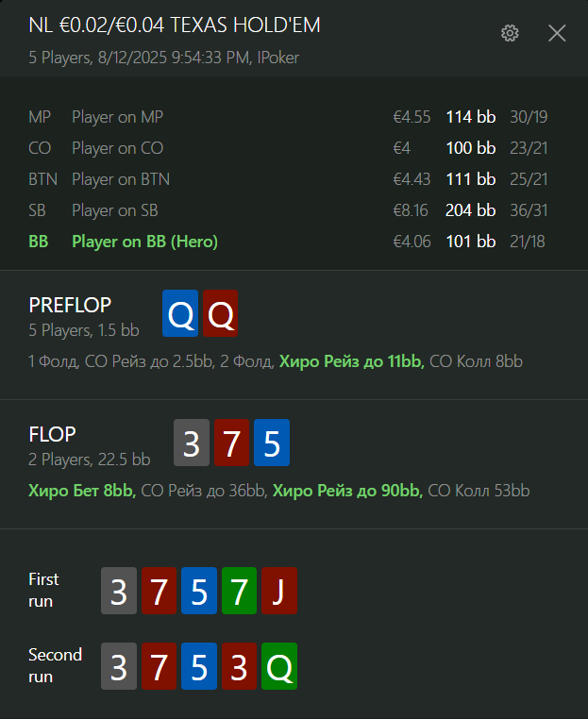Click the 'Хиро Рейз до 11bb' action text
Image resolution: width=588 pixels, height=719 pixels.
click(352, 361)
